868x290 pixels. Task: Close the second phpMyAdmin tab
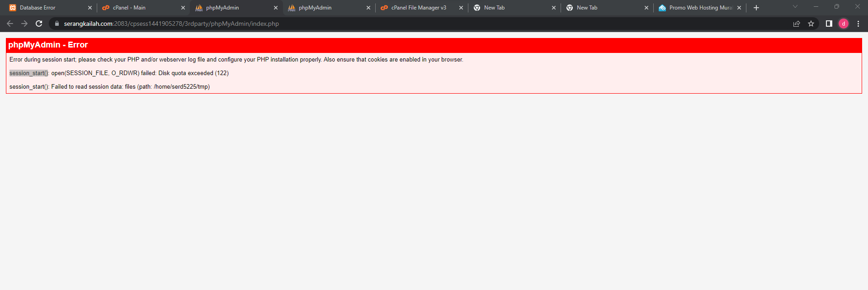click(368, 8)
